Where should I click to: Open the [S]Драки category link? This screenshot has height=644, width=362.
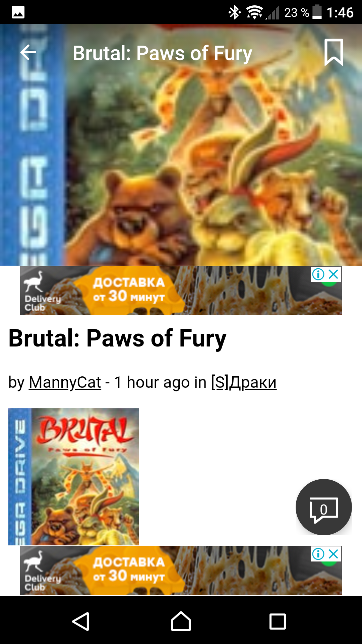[244, 382]
